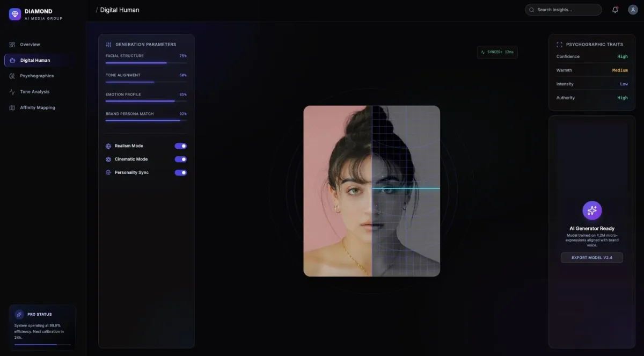Click the Authority trait label
This screenshot has width=644, height=356.
566,98
